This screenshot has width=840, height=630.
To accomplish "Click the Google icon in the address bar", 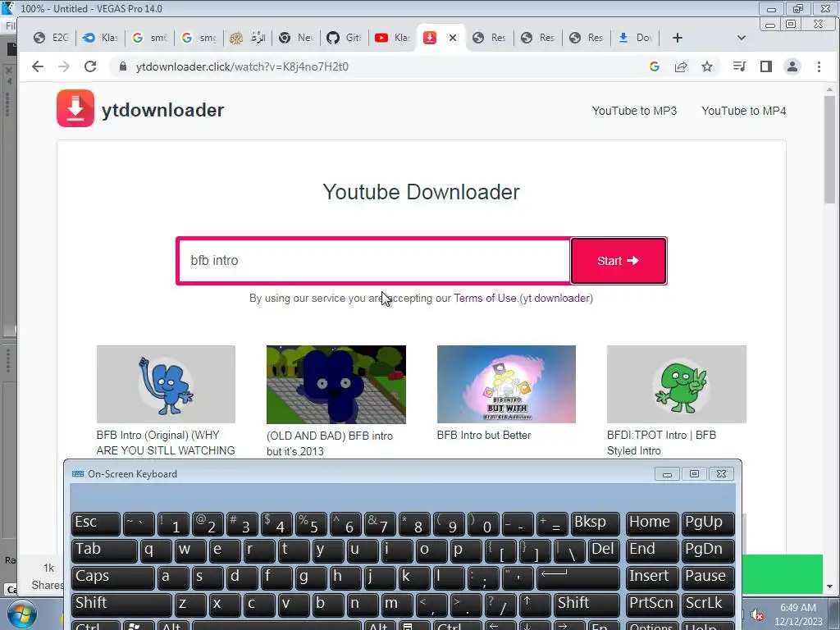I will coord(654,66).
